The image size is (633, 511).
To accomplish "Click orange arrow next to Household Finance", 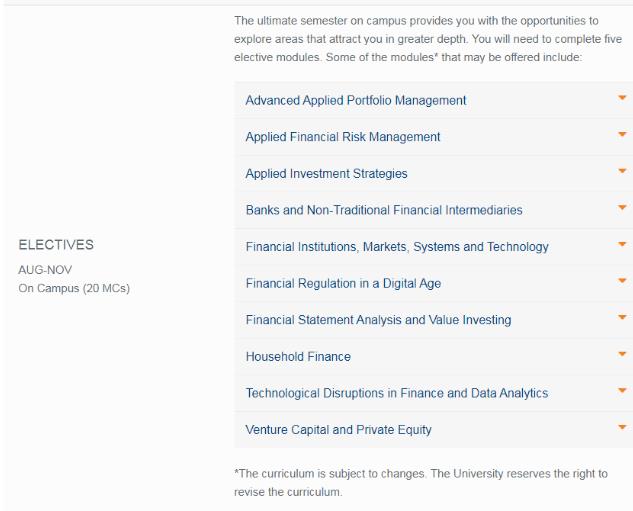I will tap(622, 354).
